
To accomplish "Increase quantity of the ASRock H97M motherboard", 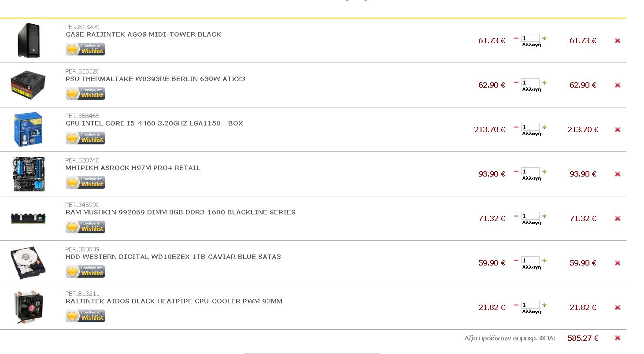I will (544, 171).
